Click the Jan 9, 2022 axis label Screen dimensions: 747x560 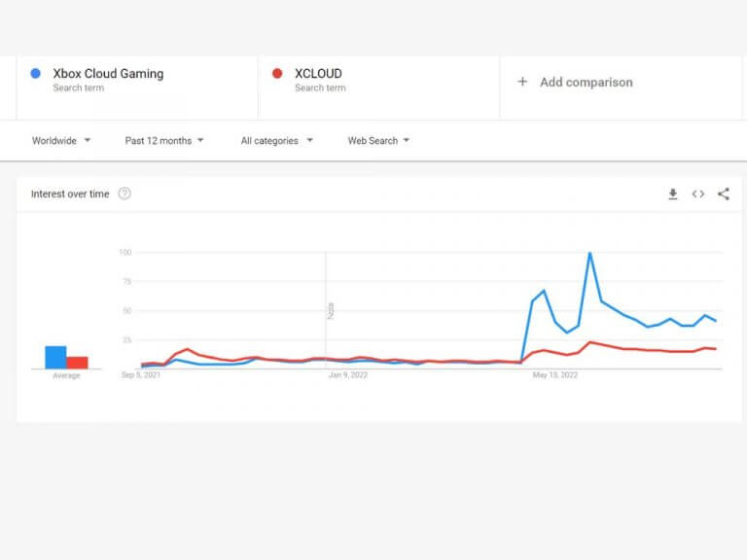[348, 375]
